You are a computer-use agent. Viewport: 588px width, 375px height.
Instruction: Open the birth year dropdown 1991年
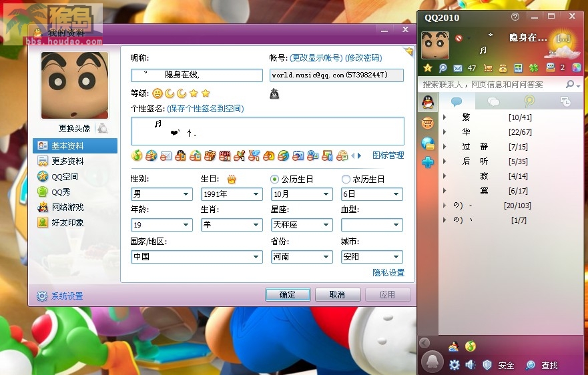[x=232, y=194]
